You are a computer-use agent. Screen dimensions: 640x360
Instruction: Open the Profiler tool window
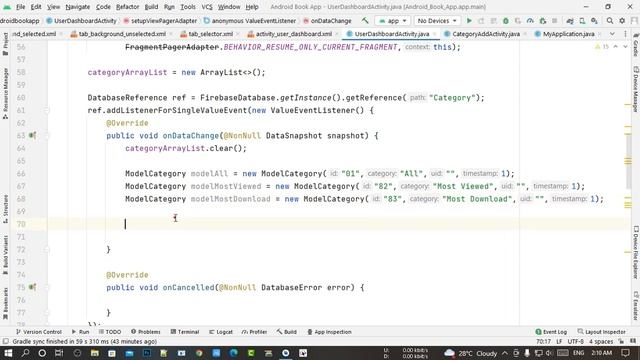tap(255, 332)
